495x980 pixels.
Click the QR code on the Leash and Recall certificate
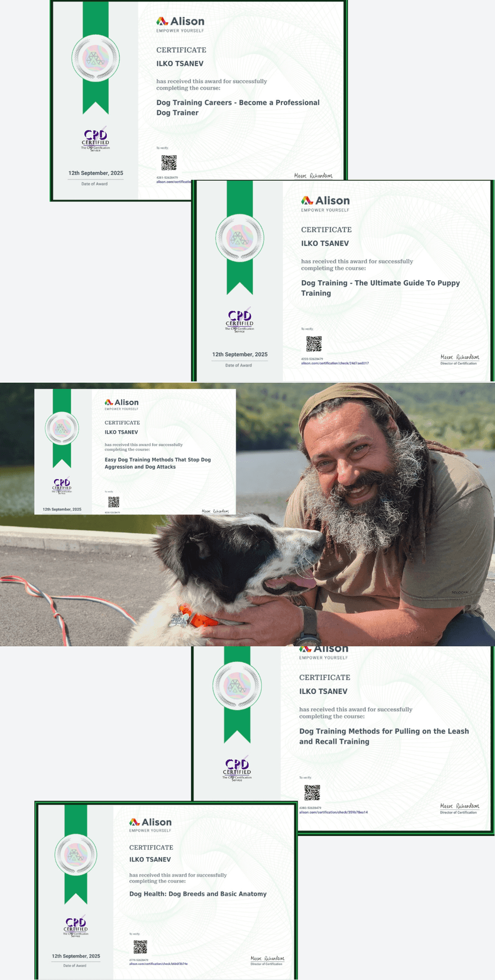[312, 793]
